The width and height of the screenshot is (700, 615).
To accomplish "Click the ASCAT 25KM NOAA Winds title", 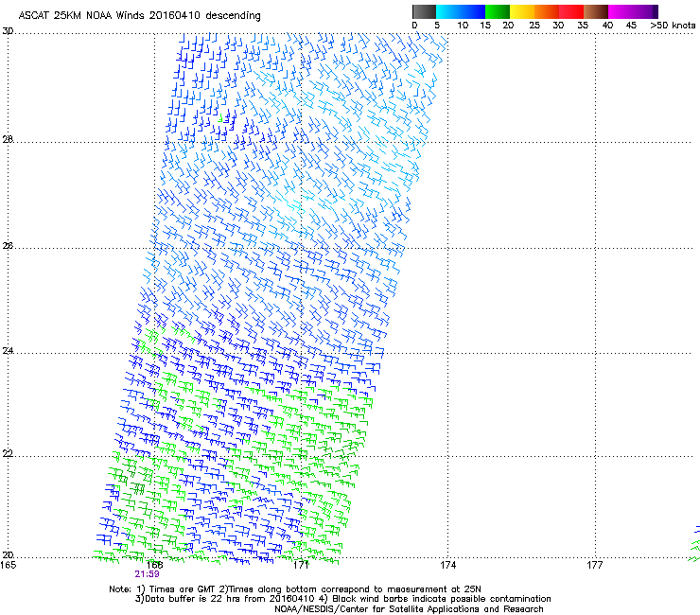I will tap(139, 15).
